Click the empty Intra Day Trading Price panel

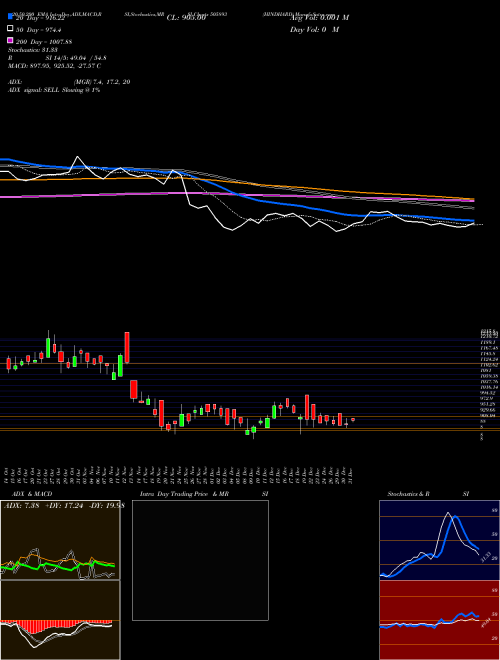click(x=200, y=560)
